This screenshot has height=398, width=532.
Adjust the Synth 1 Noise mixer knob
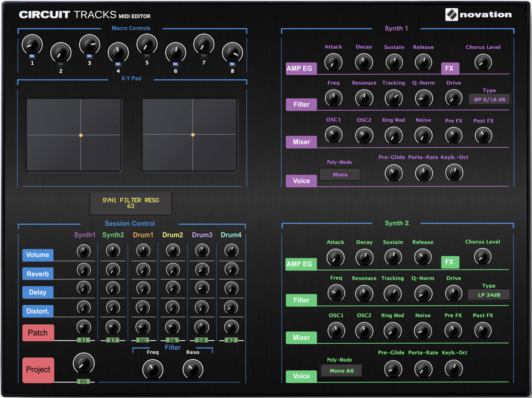click(x=423, y=135)
